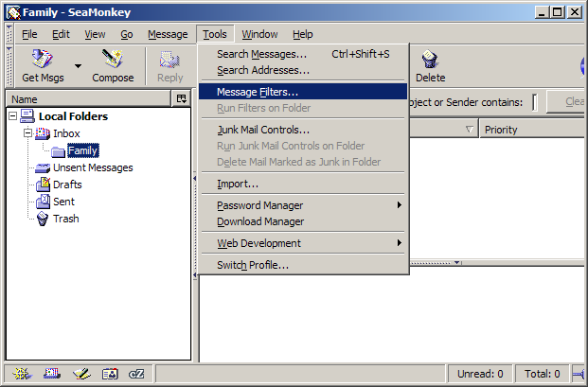The width and height of the screenshot is (588, 387).
Task: Toggle the online/offline status icon
Action: point(579,374)
